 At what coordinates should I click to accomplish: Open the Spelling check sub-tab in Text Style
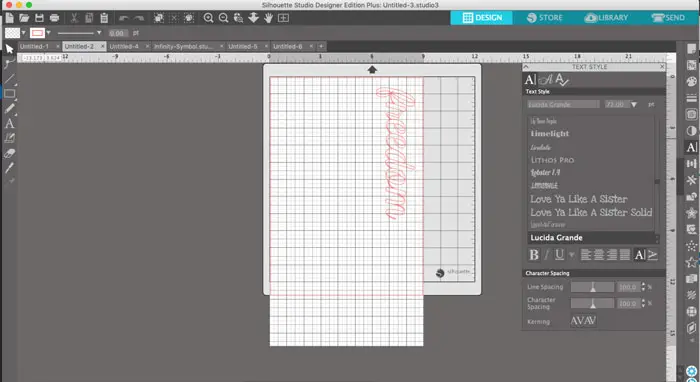pos(561,80)
